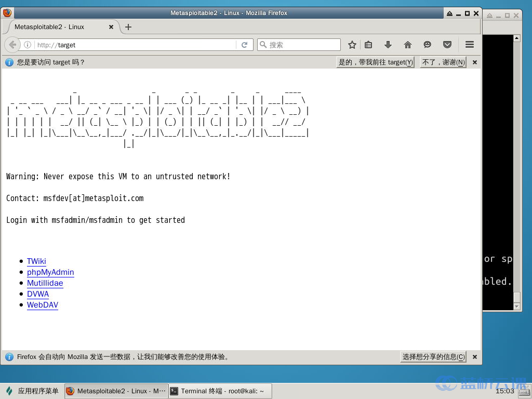
Task: Focus the URL address bar showing http://target
Action: pos(136,45)
